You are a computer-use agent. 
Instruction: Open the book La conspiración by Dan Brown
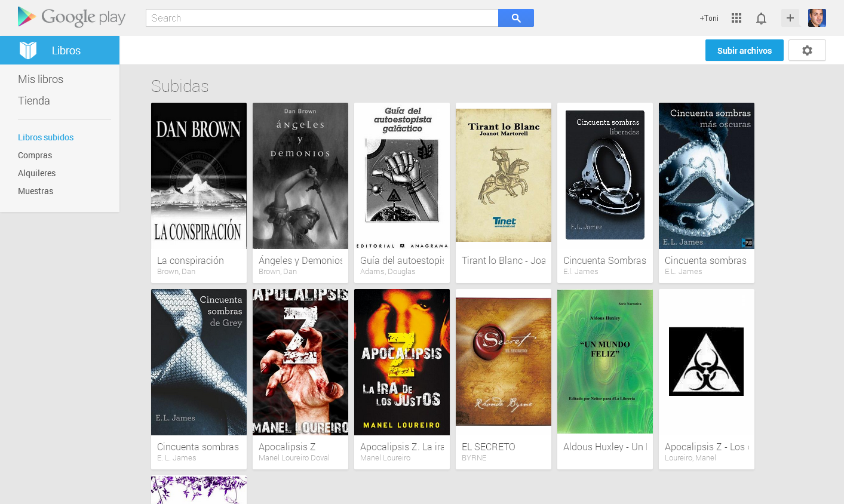click(198, 175)
